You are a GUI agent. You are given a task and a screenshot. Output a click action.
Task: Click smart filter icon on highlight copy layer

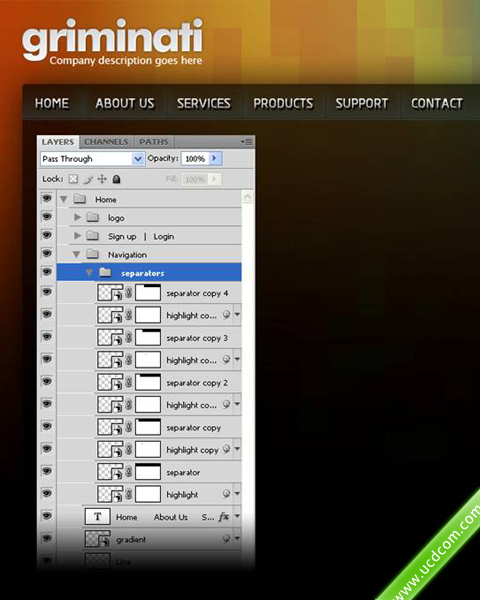(x=226, y=449)
